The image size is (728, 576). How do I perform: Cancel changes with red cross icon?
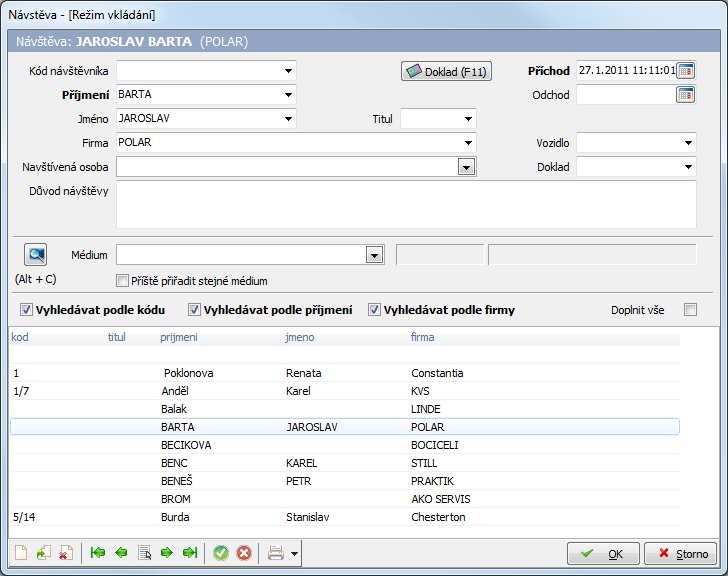(x=244, y=553)
